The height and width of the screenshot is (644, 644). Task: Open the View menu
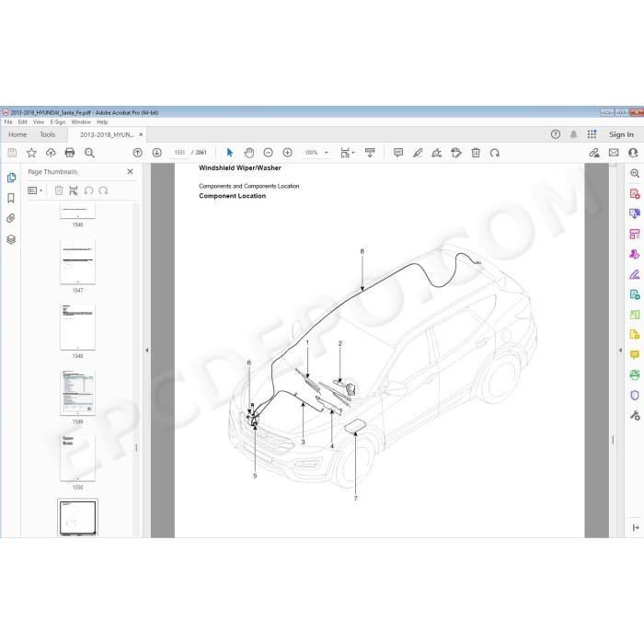[39, 122]
